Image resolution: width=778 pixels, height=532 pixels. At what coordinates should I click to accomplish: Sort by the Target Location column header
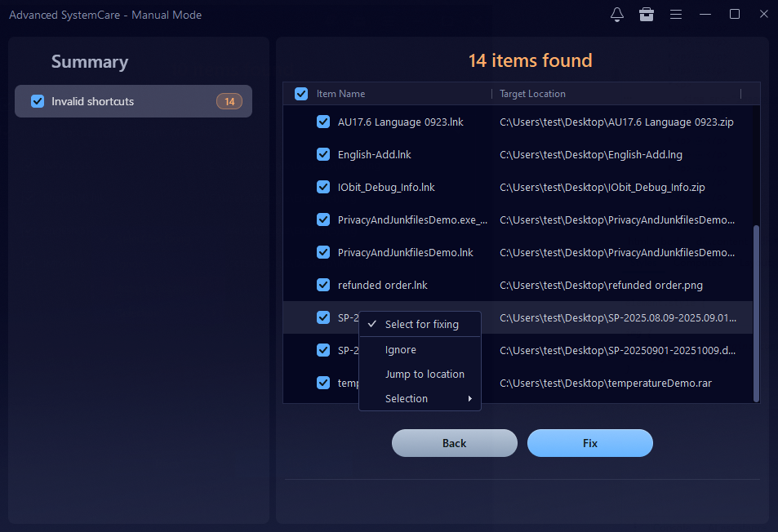tap(532, 94)
